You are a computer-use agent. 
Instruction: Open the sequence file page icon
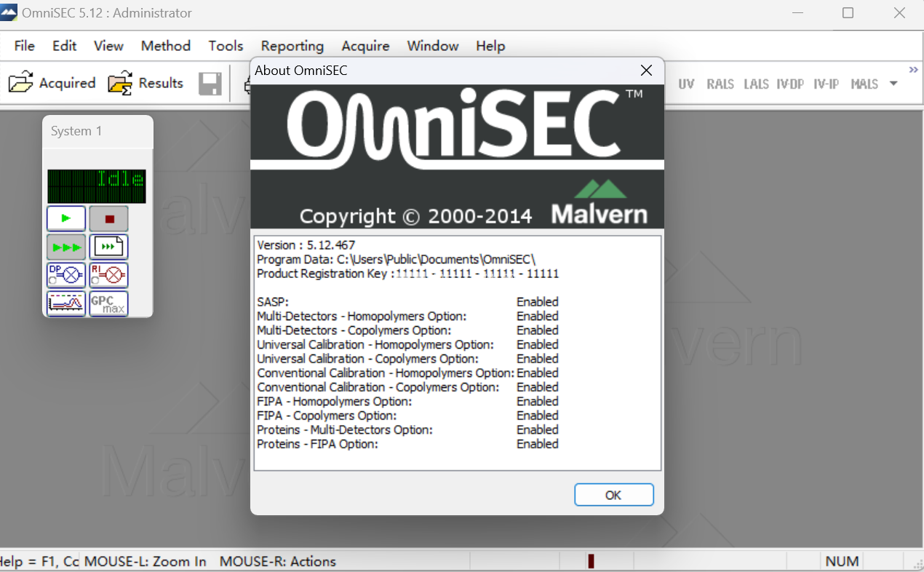[109, 247]
